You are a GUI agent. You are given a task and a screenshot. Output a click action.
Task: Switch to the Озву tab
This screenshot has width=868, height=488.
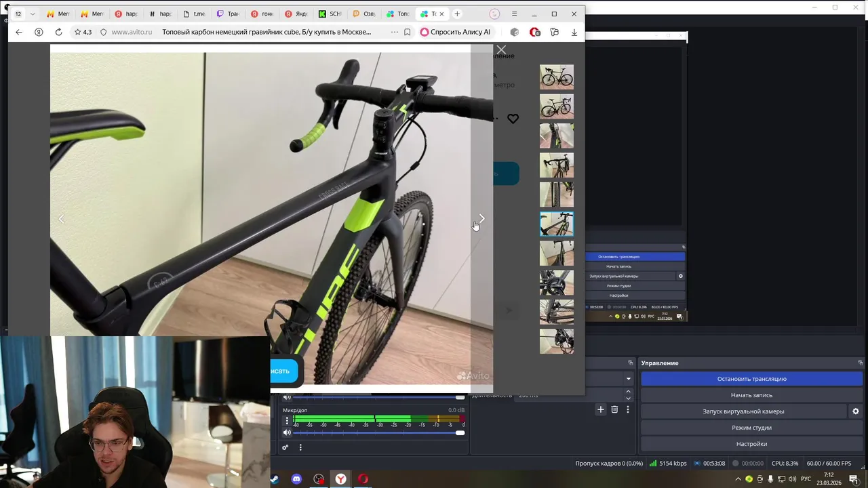[x=363, y=14]
